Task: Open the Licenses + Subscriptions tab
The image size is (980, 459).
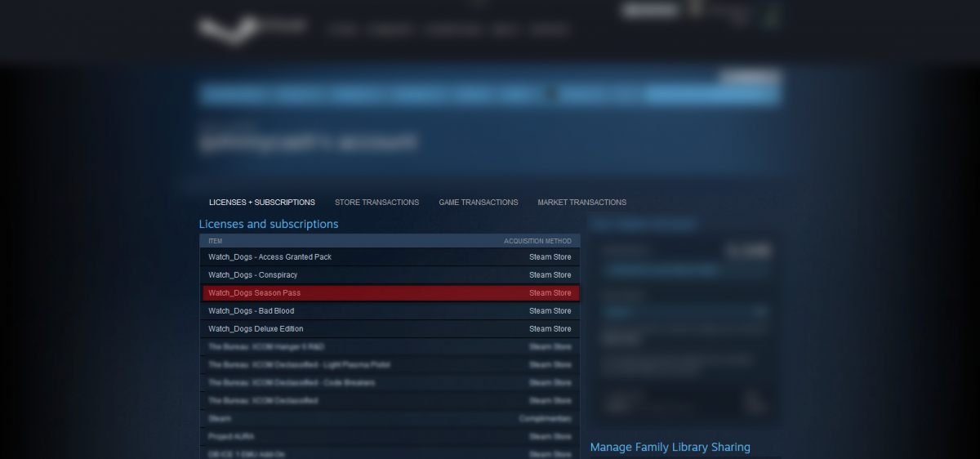Action: coord(261,203)
